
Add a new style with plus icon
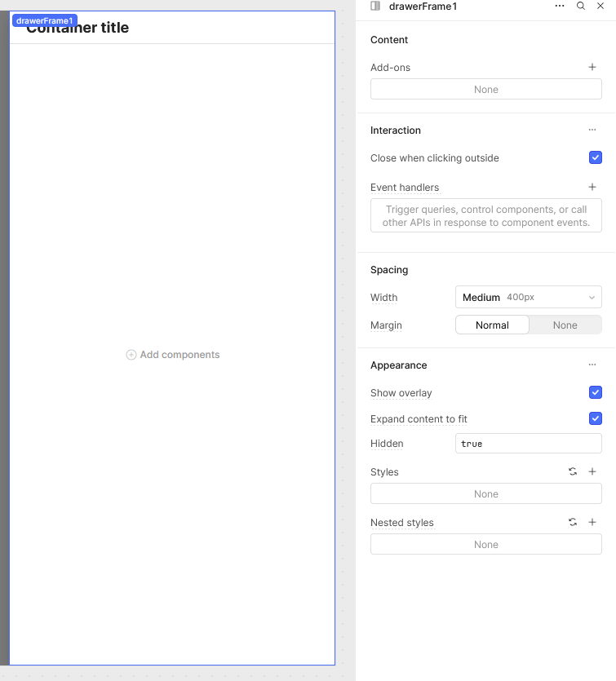tap(592, 471)
